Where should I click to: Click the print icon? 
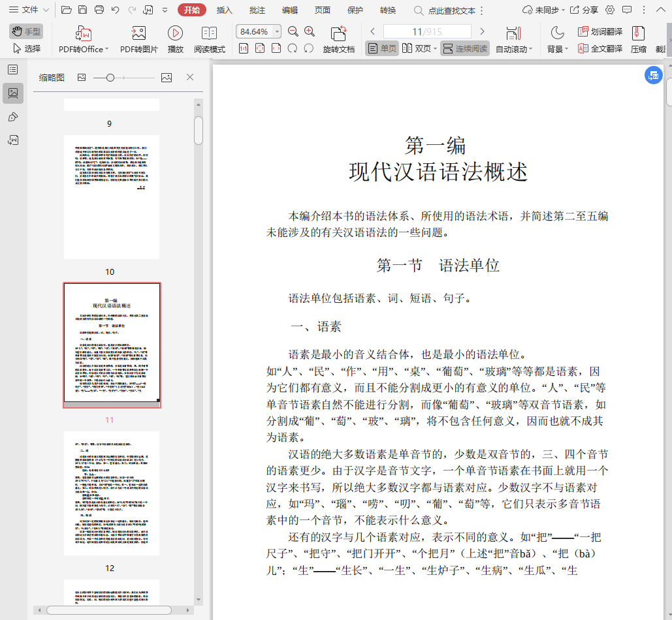(99, 10)
